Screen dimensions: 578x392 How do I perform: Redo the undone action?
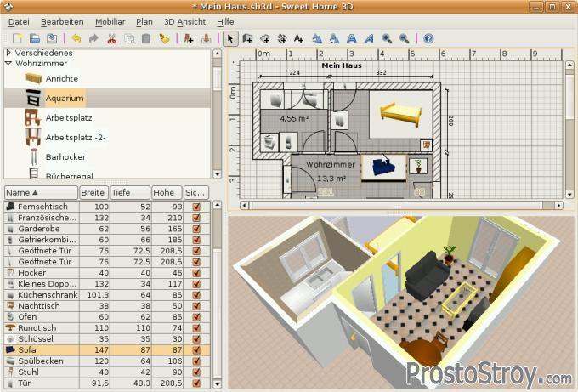[x=93, y=38]
